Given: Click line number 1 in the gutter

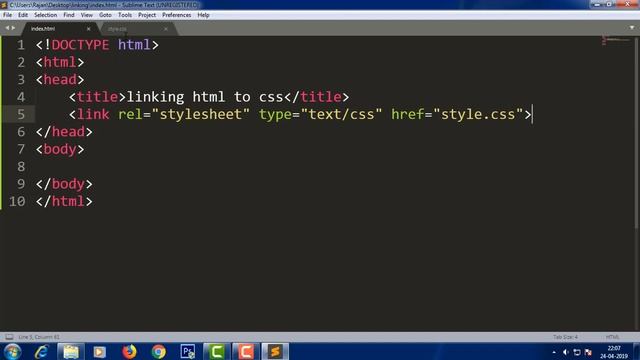Looking at the screenshot, I should coord(21,45).
